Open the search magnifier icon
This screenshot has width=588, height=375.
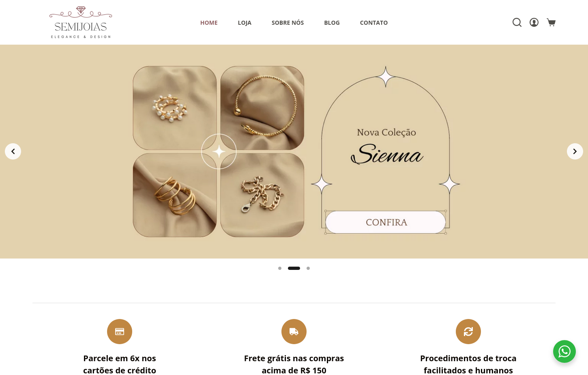[x=517, y=22]
